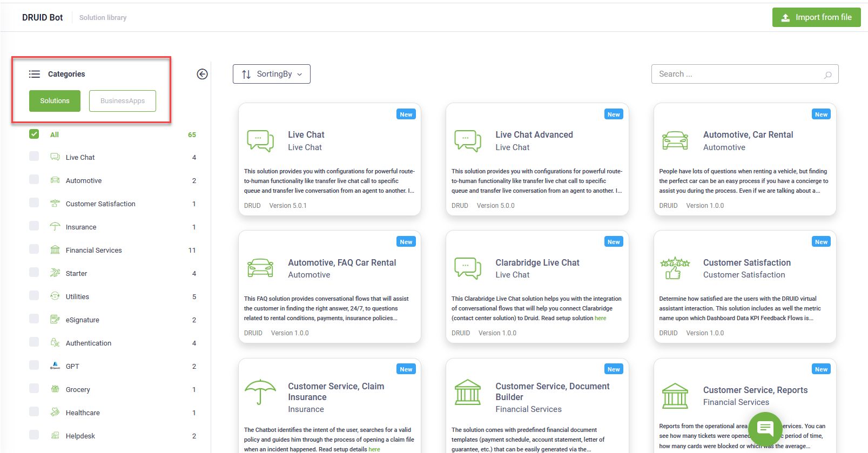This screenshot has width=868, height=453.
Task: Click the Live Chat card speech-bubble icon
Action: click(x=260, y=140)
